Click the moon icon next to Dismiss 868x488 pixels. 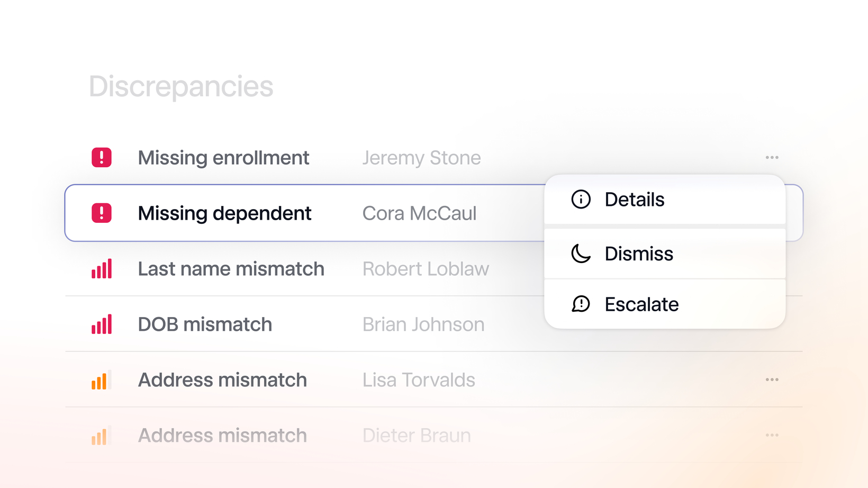click(x=581, y=254)
